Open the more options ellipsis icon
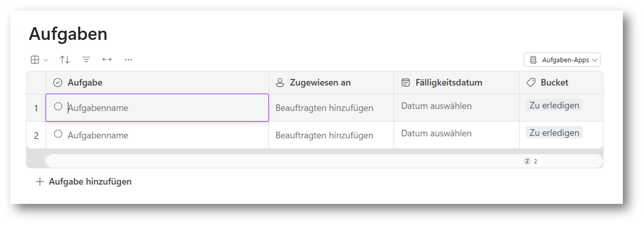Image resolution: width=644 pixels, height=225 pixels. tap(128, 60)
